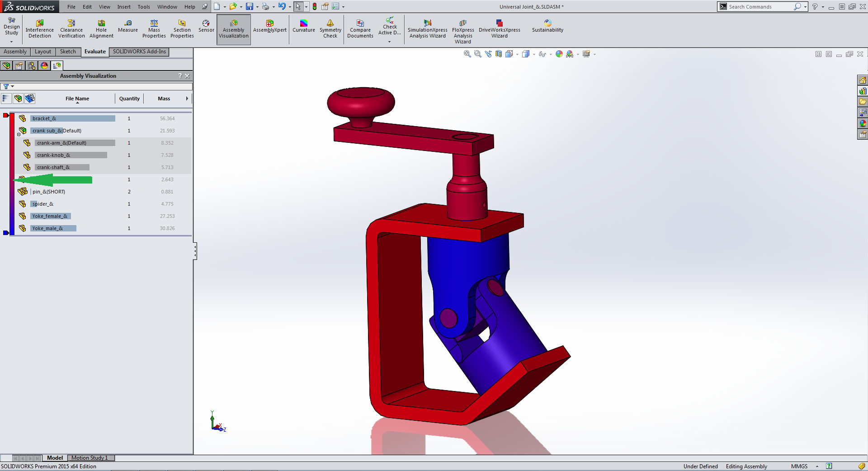Sort list by the Quantity column header

point(129,99)
